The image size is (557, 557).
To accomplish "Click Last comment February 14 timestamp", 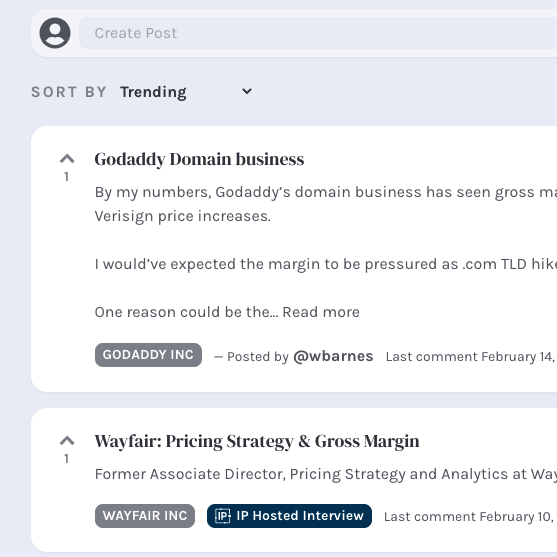I will (x=471, y=356).
